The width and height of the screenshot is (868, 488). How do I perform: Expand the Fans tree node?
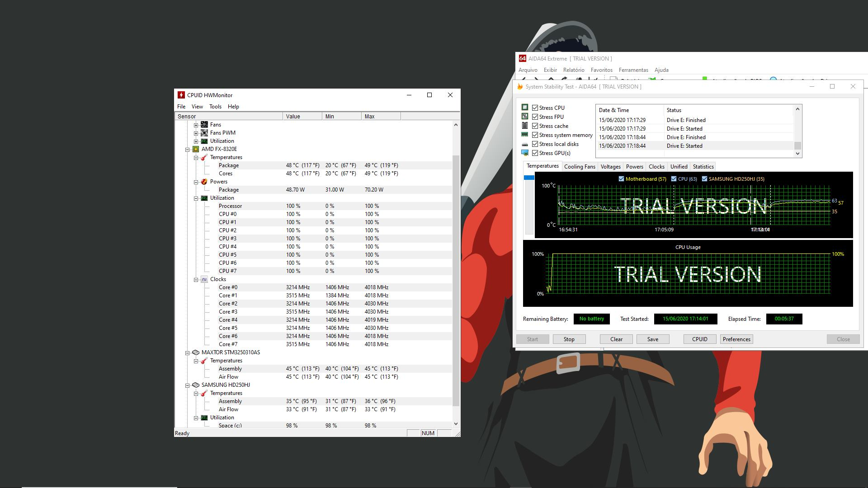(x=196, y=125)
